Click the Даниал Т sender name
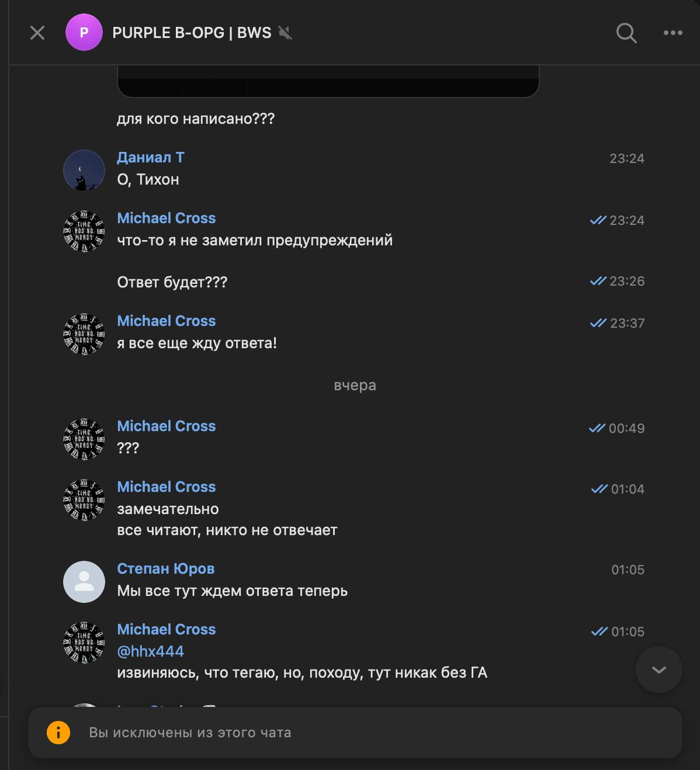700x770 pixels. point(151,157)
